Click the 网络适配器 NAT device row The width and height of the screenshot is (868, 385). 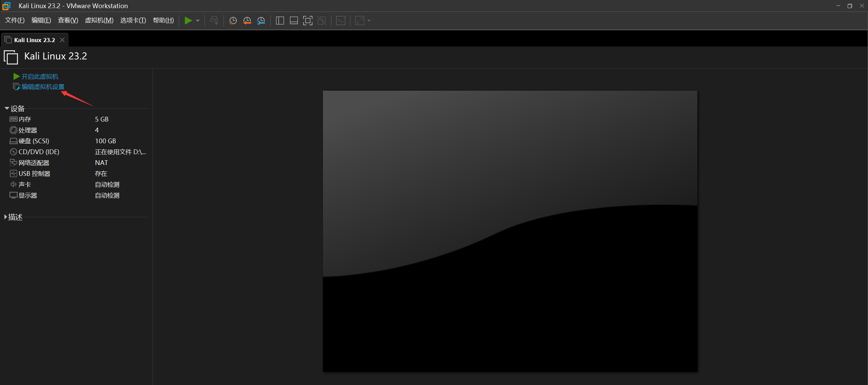pos(34,163)
